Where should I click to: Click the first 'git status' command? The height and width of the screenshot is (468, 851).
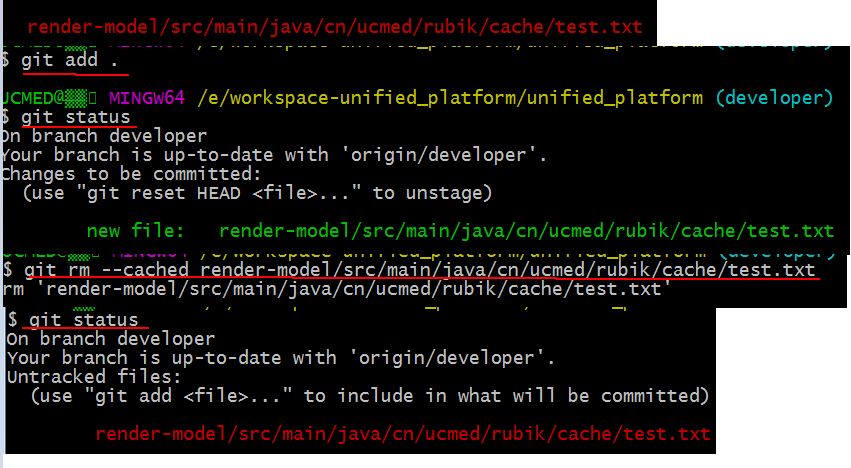pos(75,117)
